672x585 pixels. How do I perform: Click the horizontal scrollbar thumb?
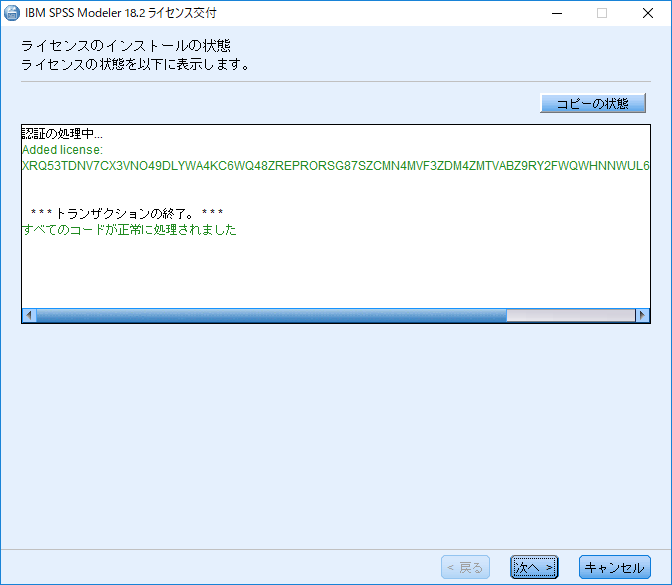pyautogui.click(x=271, y=315)
